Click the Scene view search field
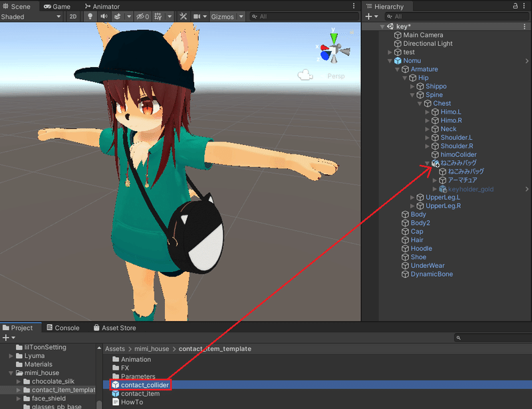532x409 pixels. pos(305,16)
